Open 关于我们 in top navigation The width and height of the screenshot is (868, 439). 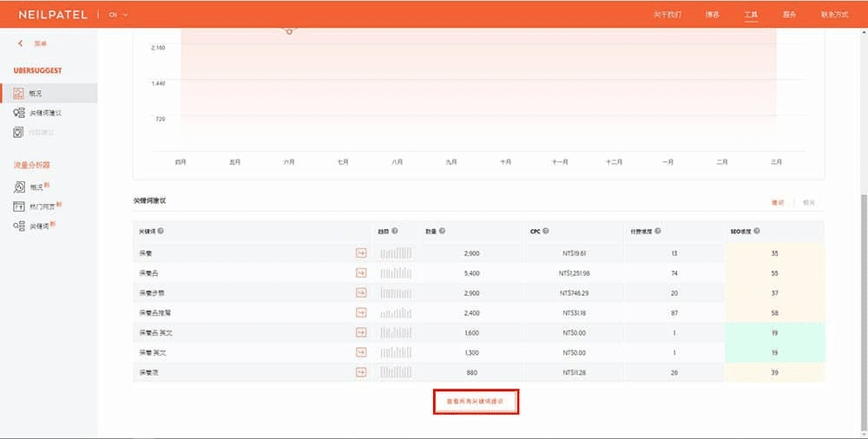pos(667,15)
